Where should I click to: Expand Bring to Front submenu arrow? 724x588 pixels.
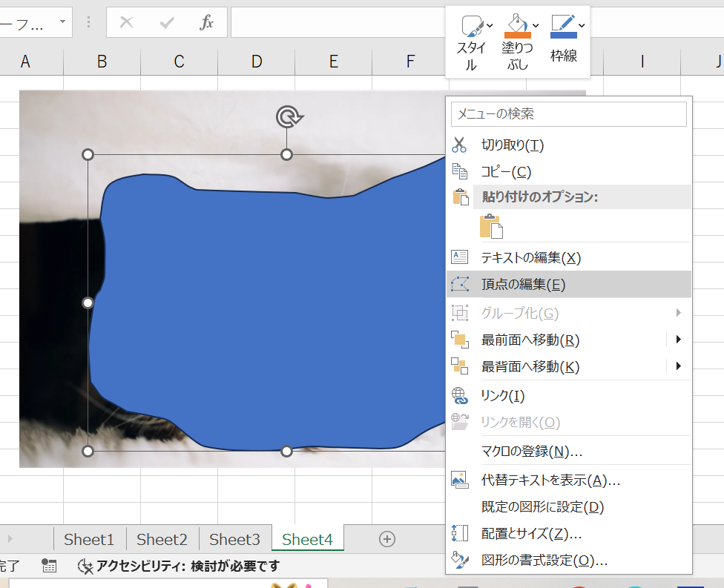[678, 340]
